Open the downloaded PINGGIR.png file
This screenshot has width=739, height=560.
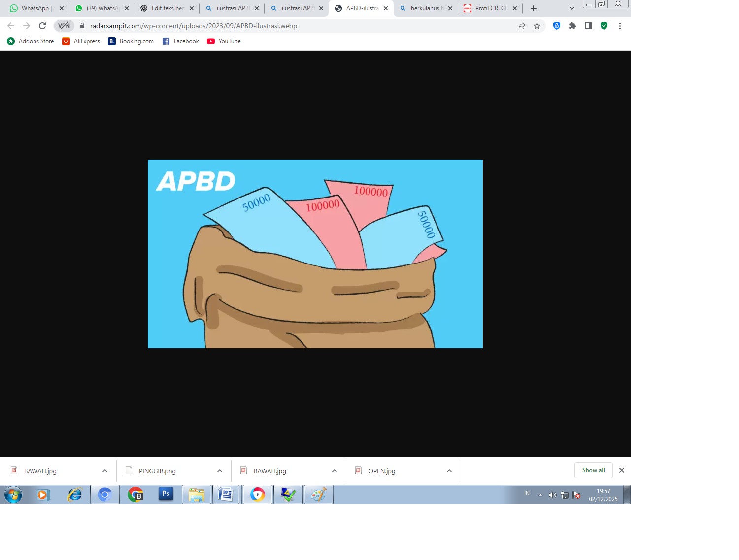pos(157,471)
